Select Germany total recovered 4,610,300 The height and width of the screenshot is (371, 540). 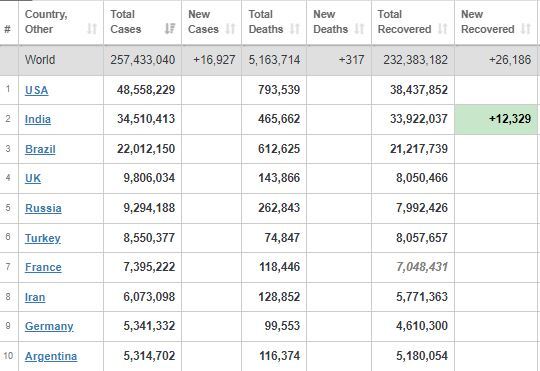point(422,326)
